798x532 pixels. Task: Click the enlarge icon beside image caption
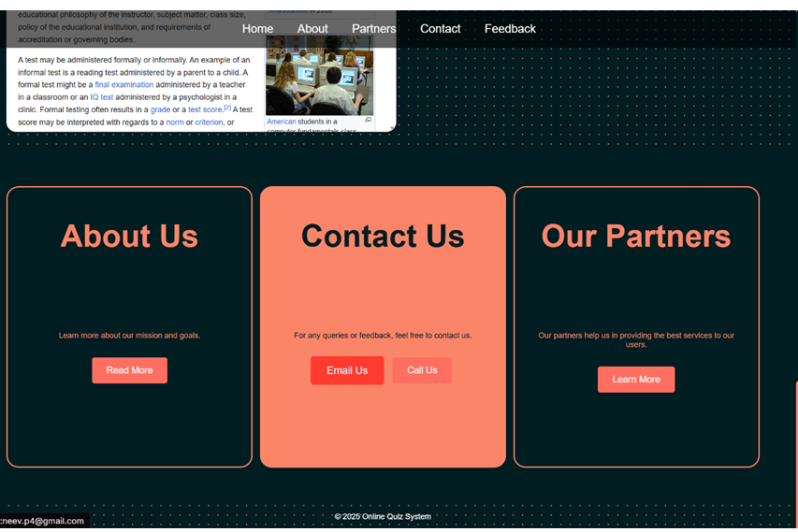click(368, 120)
